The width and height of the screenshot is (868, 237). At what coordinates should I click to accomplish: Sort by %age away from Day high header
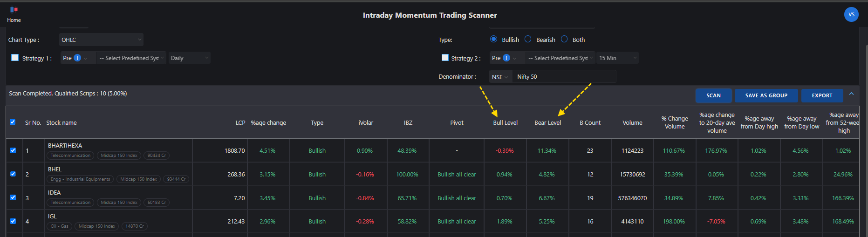pos(759,122)
